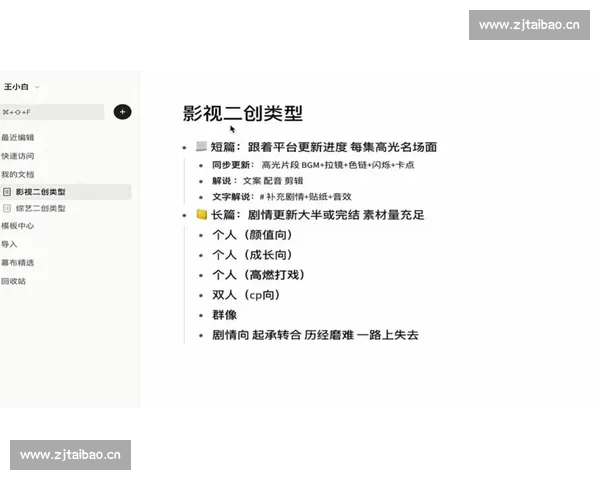
Task: Click the yellow emoji icon before 长篇
Action: pos(202,214)
